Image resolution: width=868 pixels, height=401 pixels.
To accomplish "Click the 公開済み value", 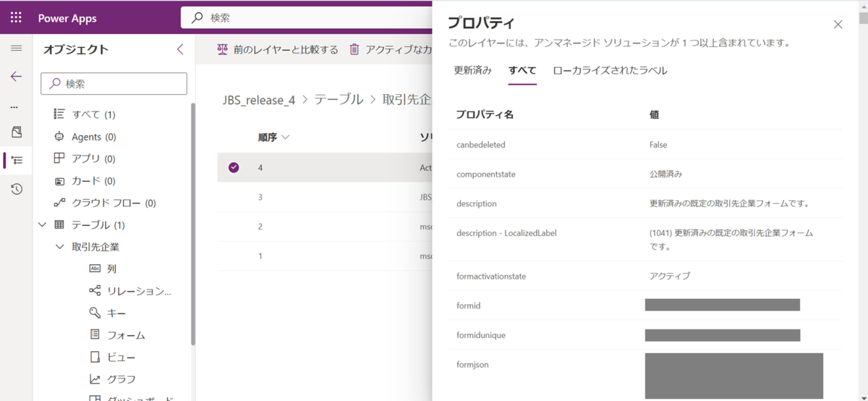I will (x=665, y=174).
